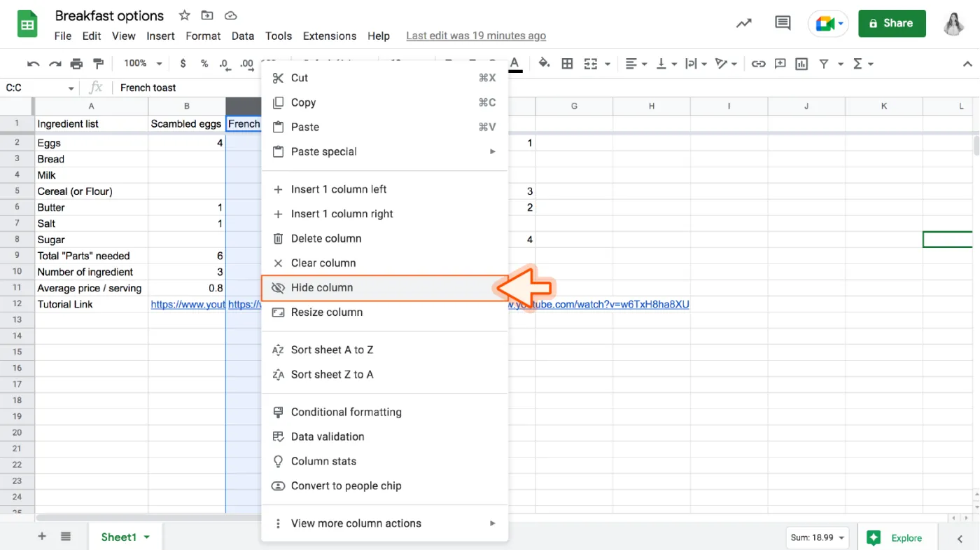Click the green Share button
The image size is (980, 550).
892,23
